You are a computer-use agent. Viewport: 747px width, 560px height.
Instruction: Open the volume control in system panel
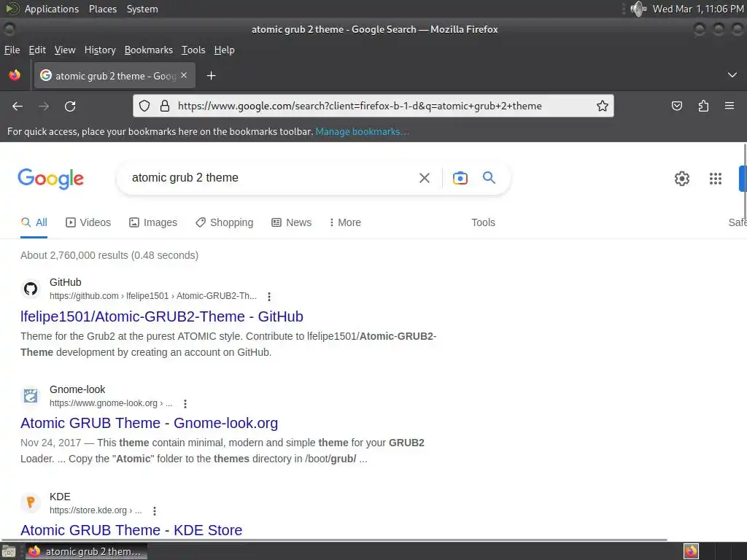point(638,9)
